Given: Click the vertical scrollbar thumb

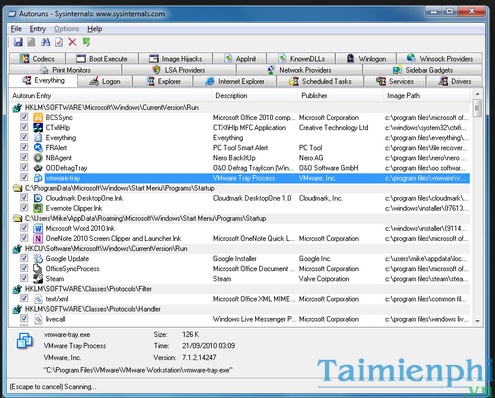Looking at the screenshot, I should point(477,108).
